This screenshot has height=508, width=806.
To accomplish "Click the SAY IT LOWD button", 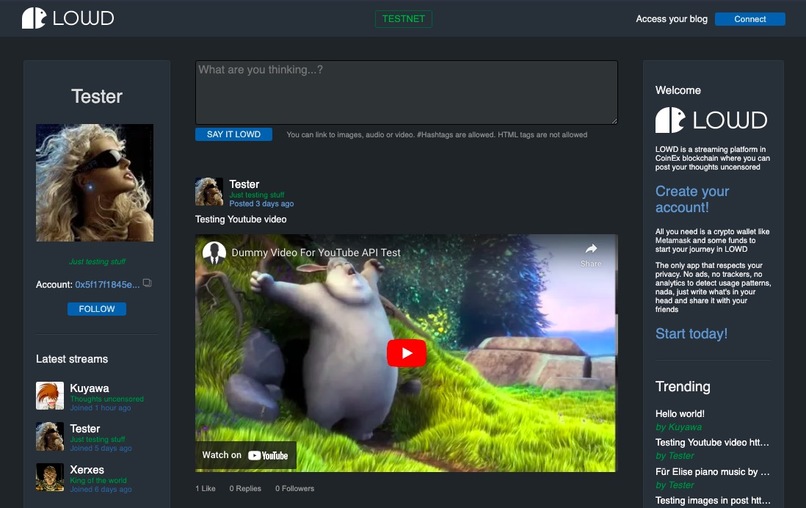I will pyautogui.click(x=233, y=134).
